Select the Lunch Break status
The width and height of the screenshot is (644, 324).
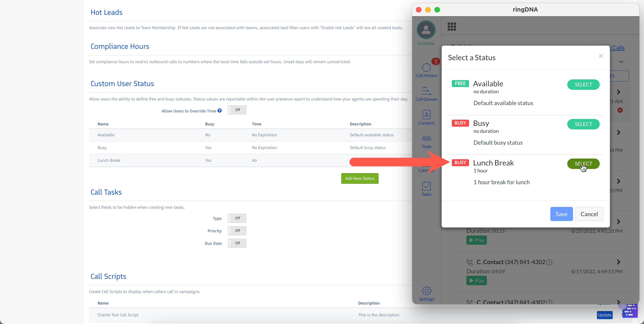pyautogui.click(x=583, y=164)
